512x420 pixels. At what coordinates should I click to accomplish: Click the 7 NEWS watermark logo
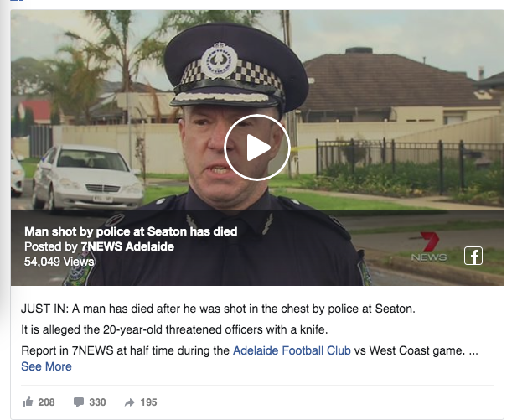click(x=429, y=246)
